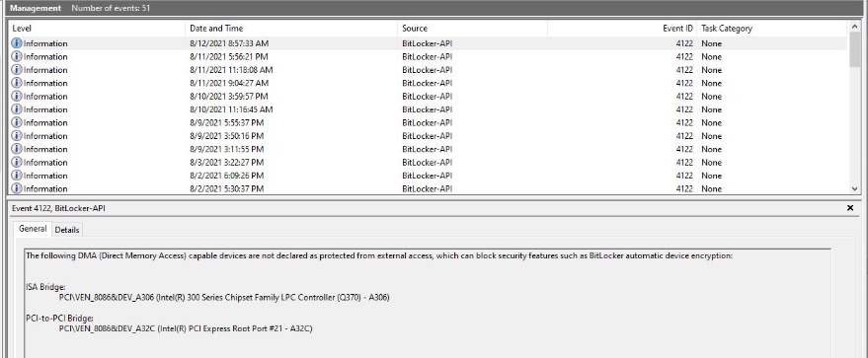Click the info icon for the 8/12/2021 8:57:33 AM event
The height and width of the screenshot is (358, 868).
click(x=17, y=43)
